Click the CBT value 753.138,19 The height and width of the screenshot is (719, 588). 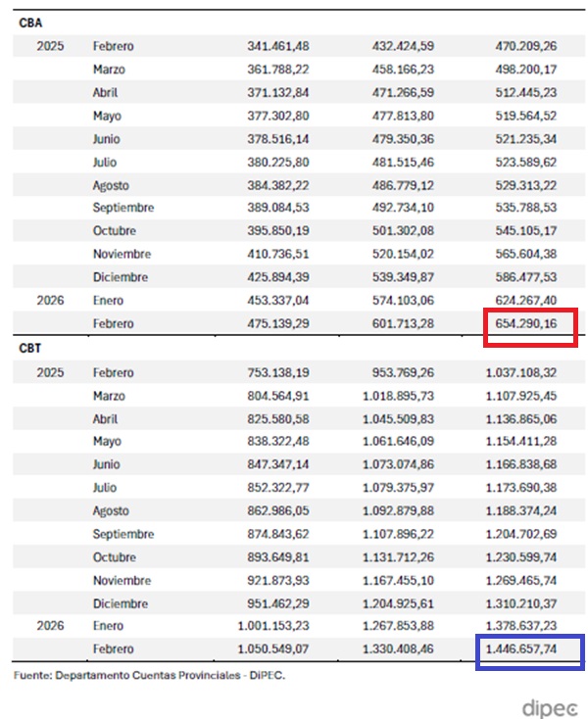252,373
